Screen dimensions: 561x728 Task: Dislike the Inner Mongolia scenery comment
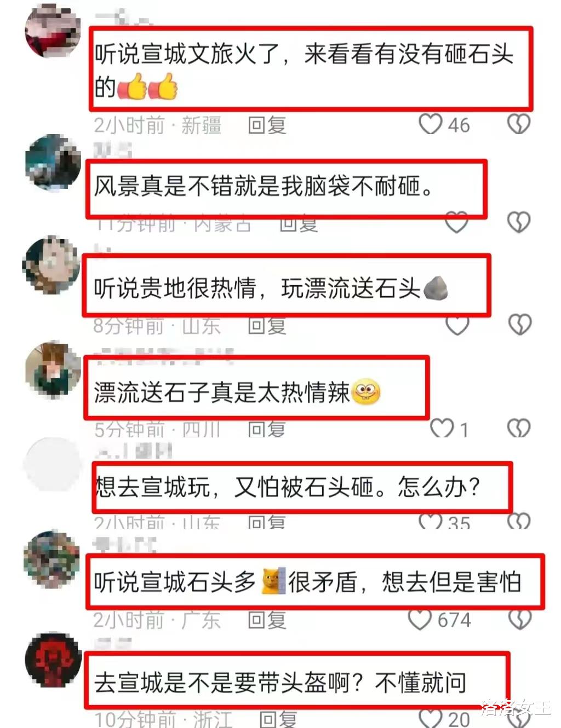click(518, 222)
